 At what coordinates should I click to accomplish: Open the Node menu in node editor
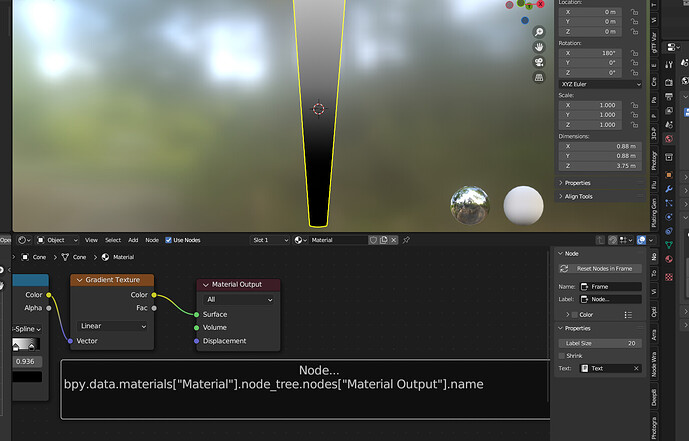pyautogui.click(x=152, y=240)
